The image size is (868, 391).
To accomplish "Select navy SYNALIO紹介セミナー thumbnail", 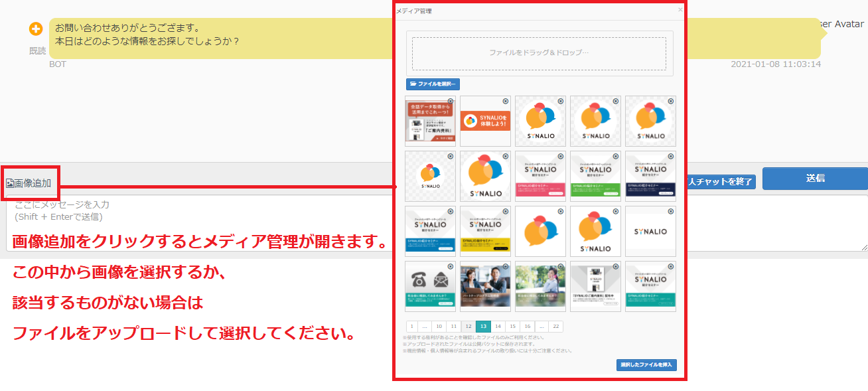I will (650, 177).
